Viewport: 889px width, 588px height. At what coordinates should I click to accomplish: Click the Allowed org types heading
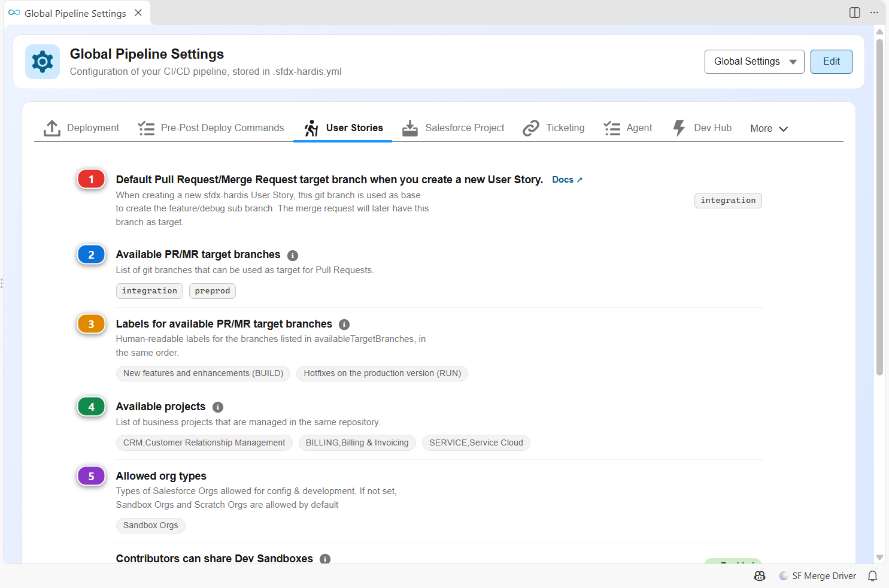161,476
